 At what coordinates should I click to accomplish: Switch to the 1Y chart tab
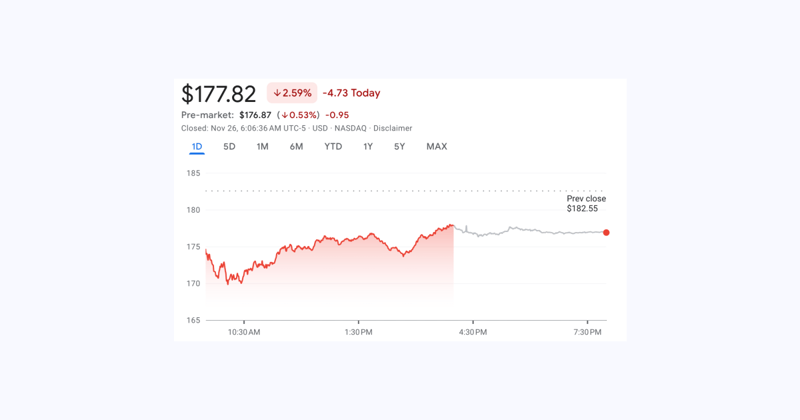click(x=368, y=146)
